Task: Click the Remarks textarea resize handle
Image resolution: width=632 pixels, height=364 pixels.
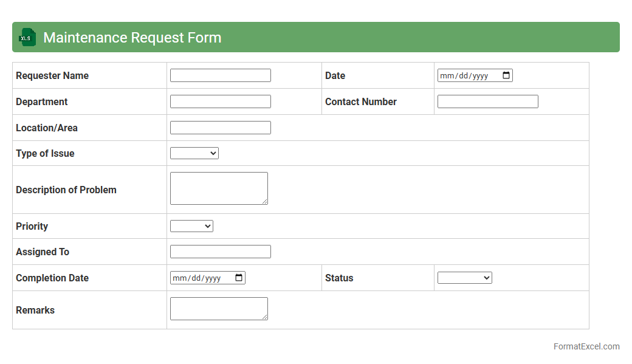Action: [264, 317]
